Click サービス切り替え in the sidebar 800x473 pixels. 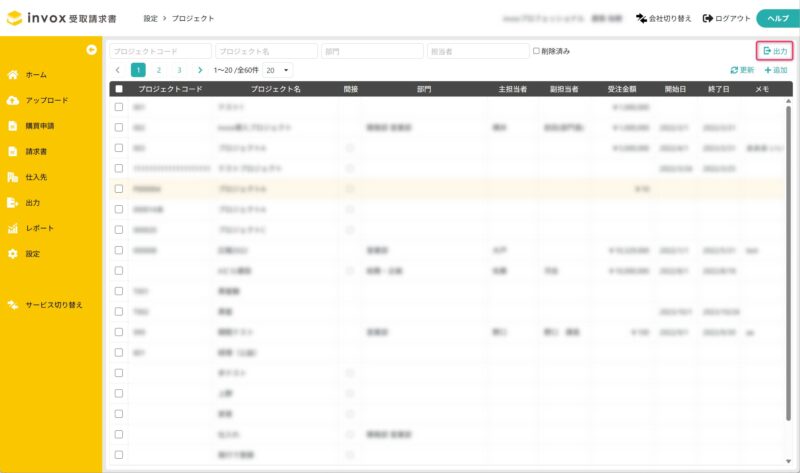(45, 305)
